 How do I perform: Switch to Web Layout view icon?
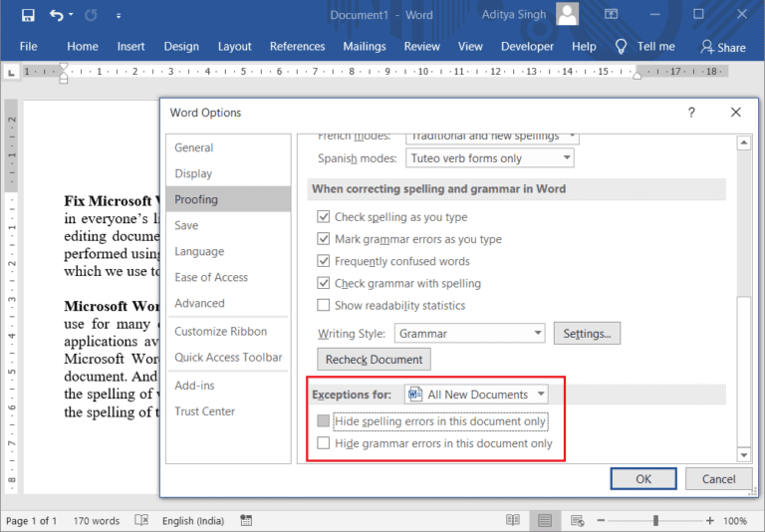click(577, 520)
